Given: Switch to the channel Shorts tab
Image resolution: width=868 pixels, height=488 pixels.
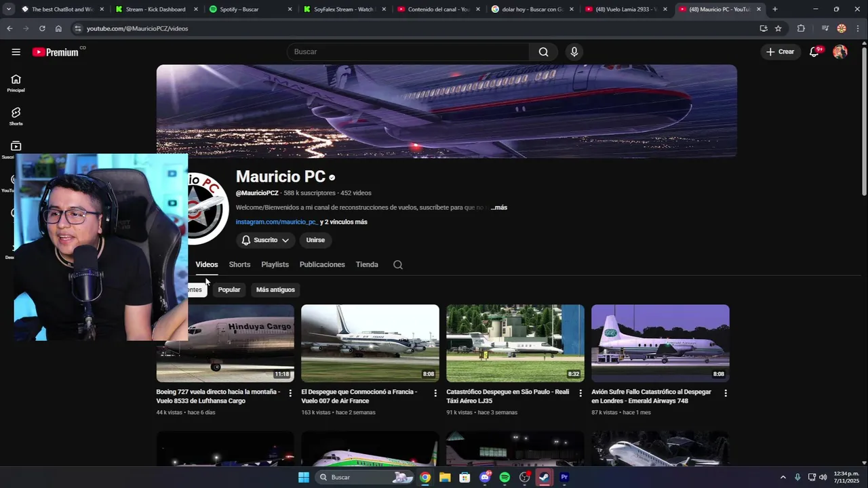Looking at the screenshot, I should 239,264.
